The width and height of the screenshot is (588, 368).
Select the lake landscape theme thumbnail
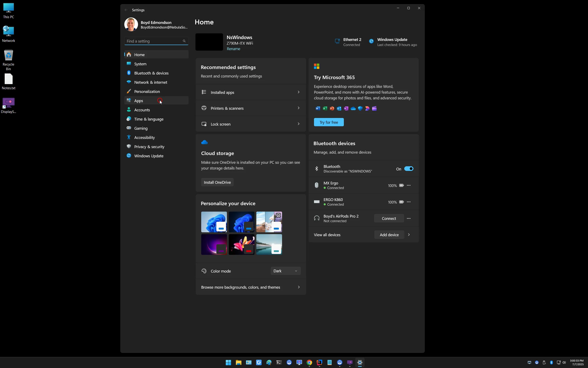tap(269, 244)
